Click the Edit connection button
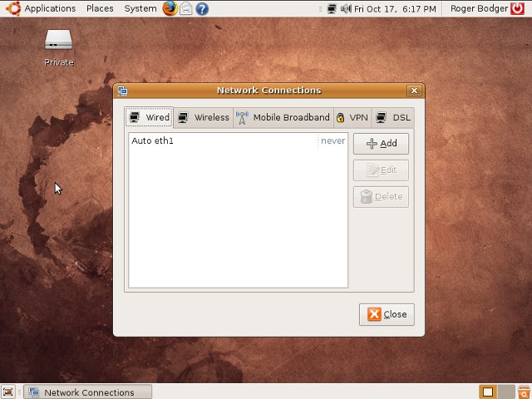 [x=381, y=170]
